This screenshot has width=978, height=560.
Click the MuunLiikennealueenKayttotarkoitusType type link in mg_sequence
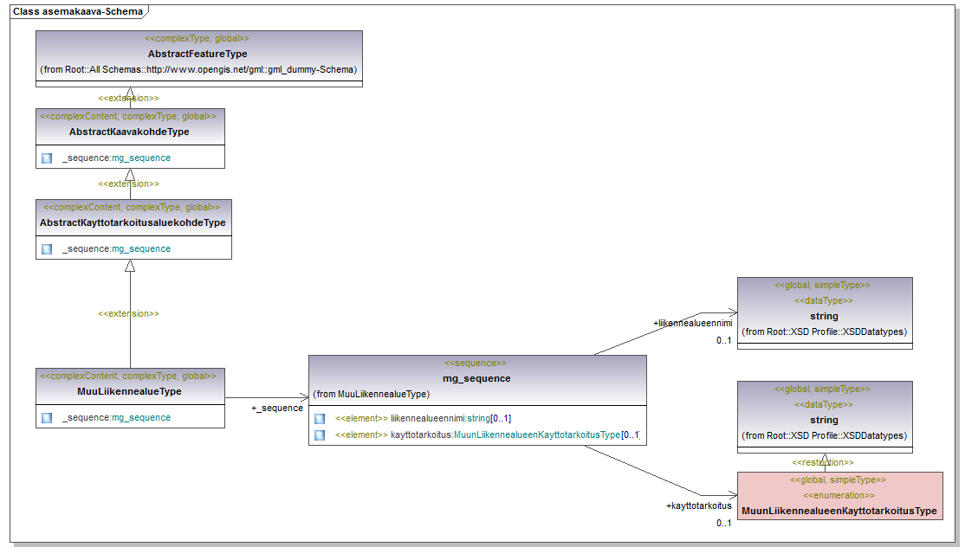[536, 434]
